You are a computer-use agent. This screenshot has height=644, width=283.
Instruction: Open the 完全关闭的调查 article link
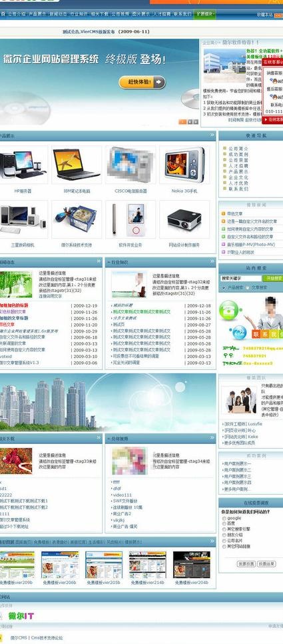pyautogui.click(x=127, y=363)
